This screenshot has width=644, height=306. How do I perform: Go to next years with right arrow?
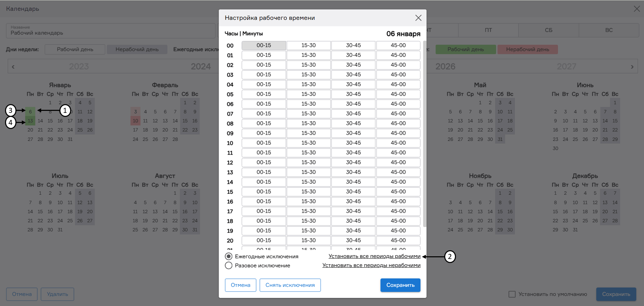[x=632, y=67]
